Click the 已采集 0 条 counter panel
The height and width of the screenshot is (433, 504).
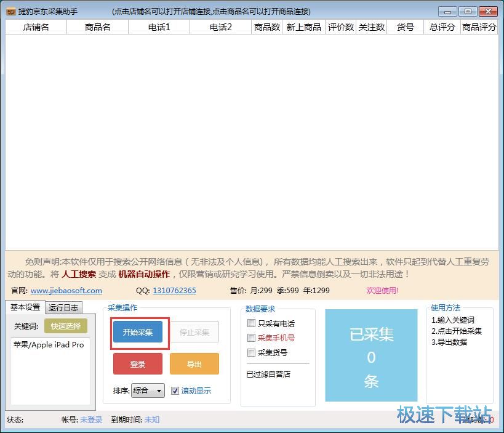click(x=371, y=355)
